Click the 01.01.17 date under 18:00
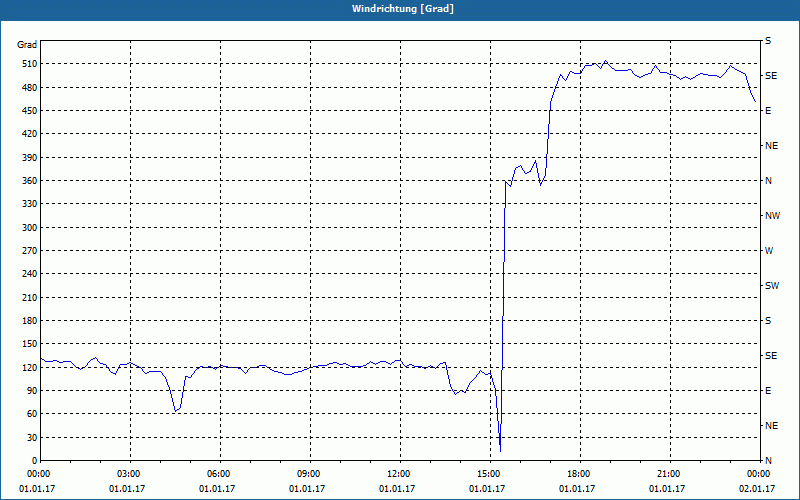This screenshot has height=500, width=800. [x=577, y=489]
